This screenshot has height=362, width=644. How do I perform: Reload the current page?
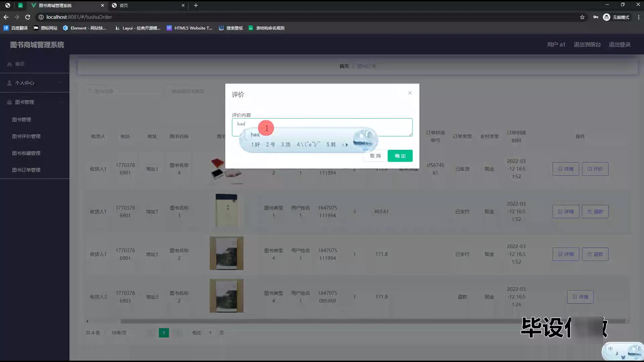pos(28,17)
